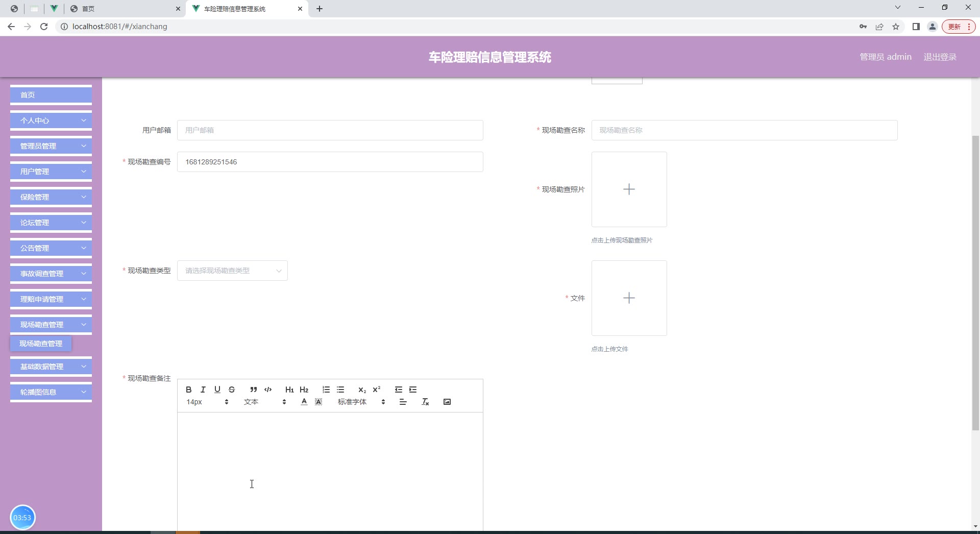The width and height of the screenshot is (980, 534).
Task: Toggle underline formatting in the editor
Action: coord(217,390)
